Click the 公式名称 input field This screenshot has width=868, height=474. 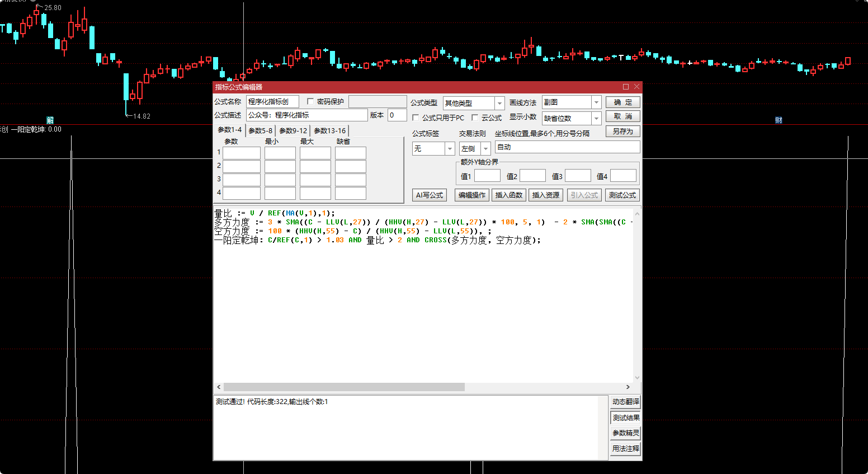[272, 102]
